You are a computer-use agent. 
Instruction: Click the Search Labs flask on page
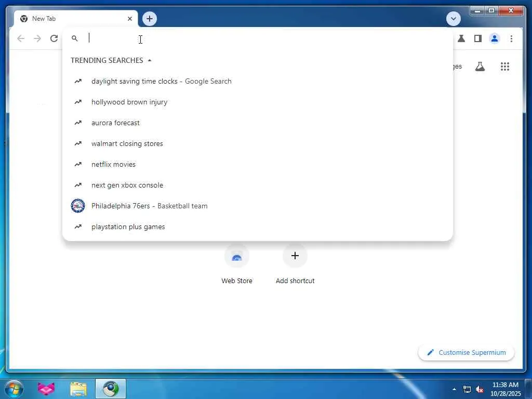(x=480, y=66)
